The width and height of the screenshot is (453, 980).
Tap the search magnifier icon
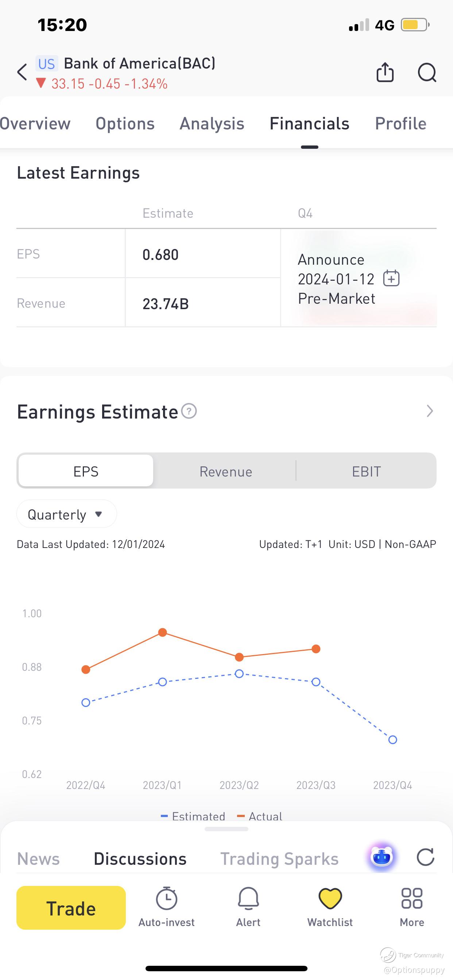click(427, 72)
